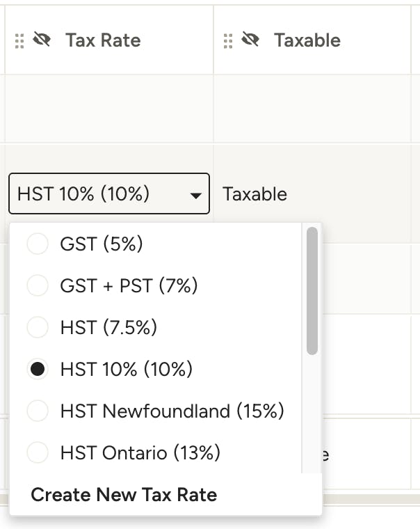Pick the GST (5%) option label
The height and width of the screenshot is (529, 420).
click(102, 244)
